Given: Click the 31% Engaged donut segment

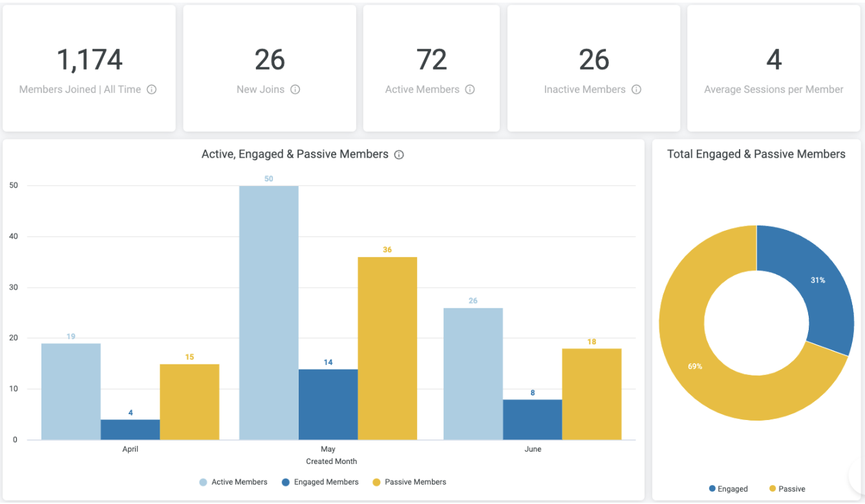Looking at the screenshot, I should tap(818, 280).
